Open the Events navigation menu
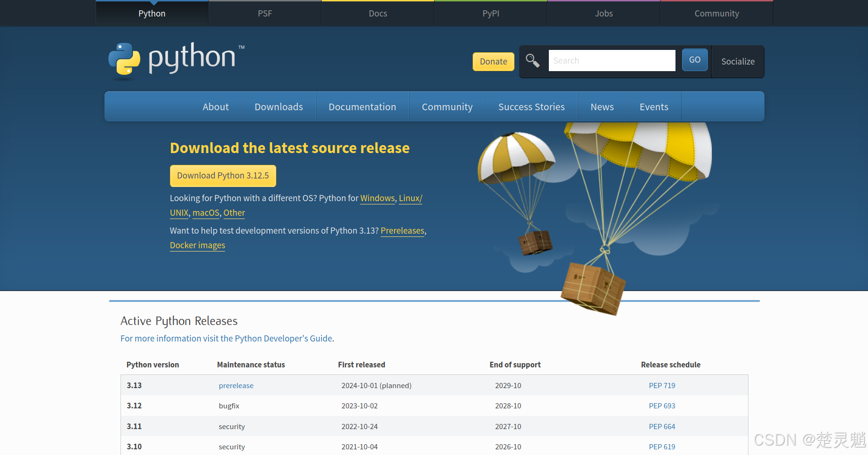This screenshot has width=868, height=455. point(654,107)
